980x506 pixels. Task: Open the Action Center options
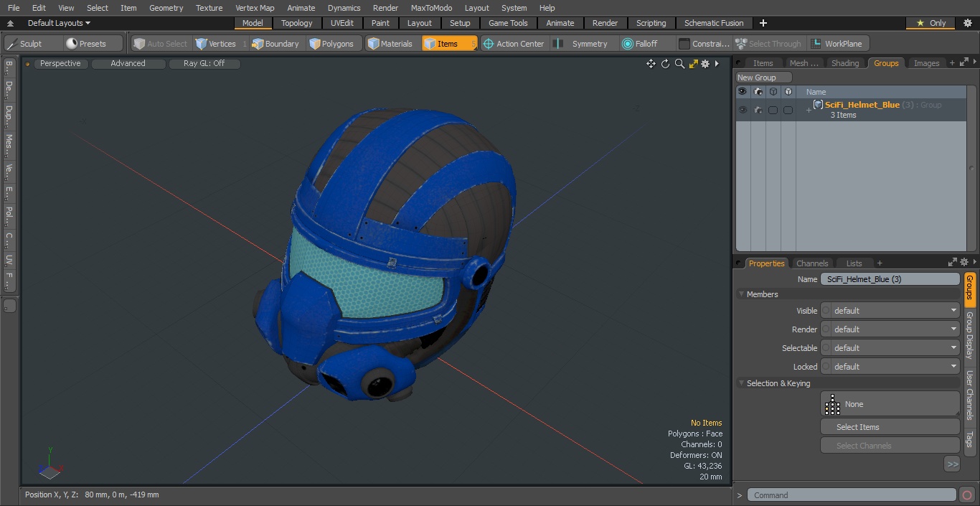pos(514,44)
